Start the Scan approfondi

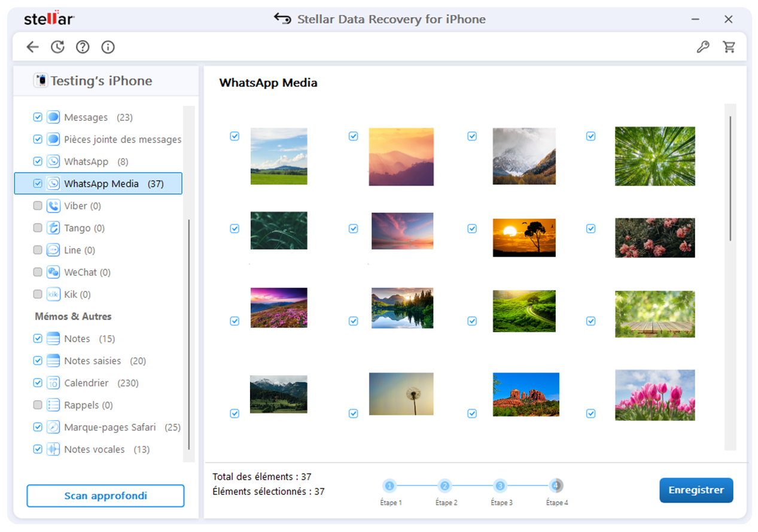click(105, 496)
